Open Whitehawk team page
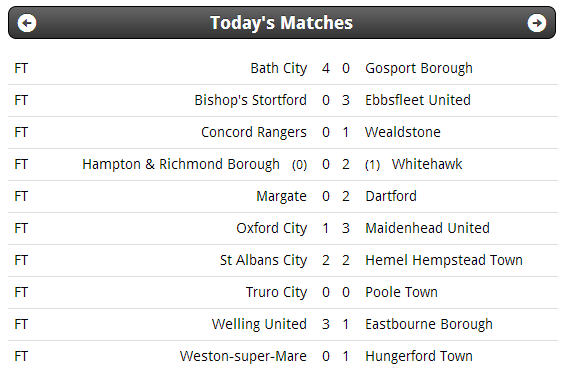565x377 pixels. [427, 164]
